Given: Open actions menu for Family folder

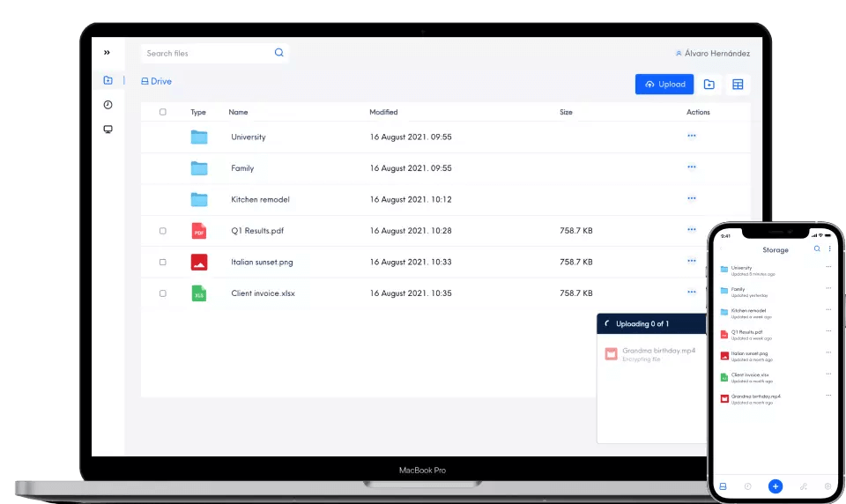Looking at the screenshot, I should click(x=692, y=167).
